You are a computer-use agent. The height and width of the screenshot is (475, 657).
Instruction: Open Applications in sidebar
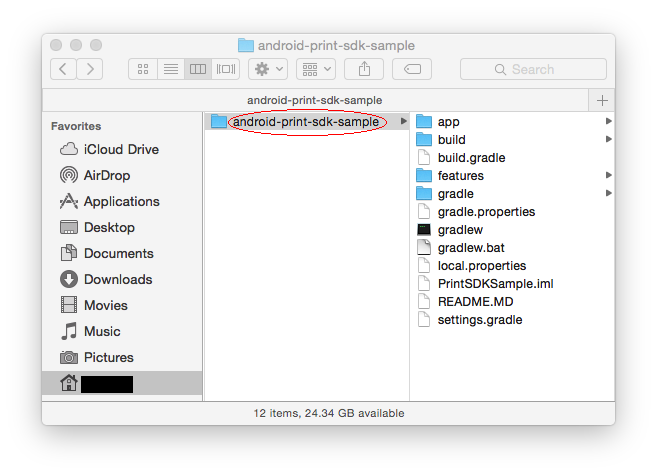(122, 201)
